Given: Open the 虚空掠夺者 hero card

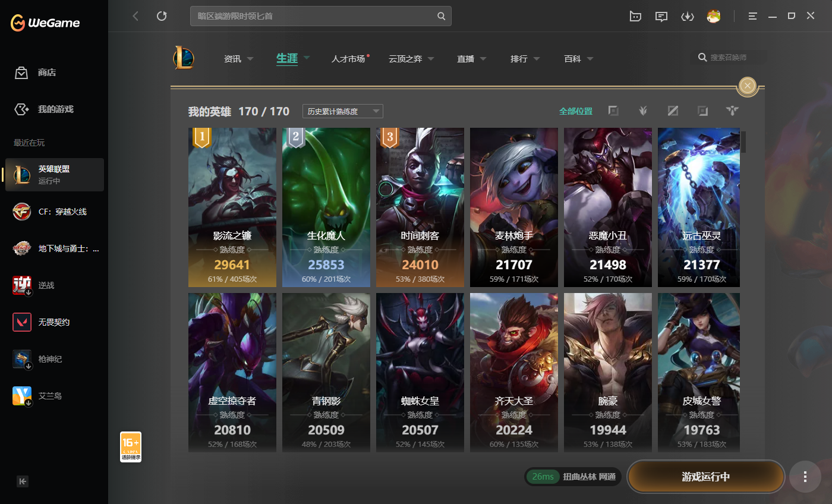Looking at the screenshot, I should point(232,373).
